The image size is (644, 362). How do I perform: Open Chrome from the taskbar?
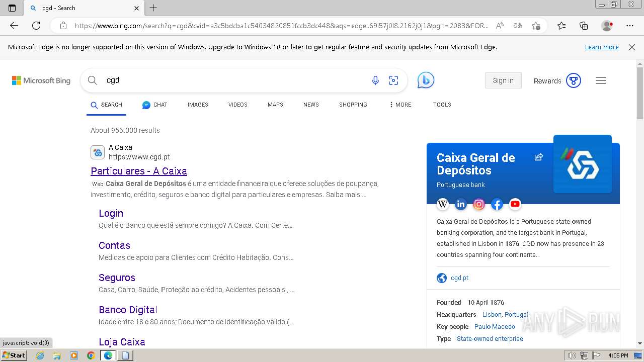pyautogui.click(x=91, y=355)
